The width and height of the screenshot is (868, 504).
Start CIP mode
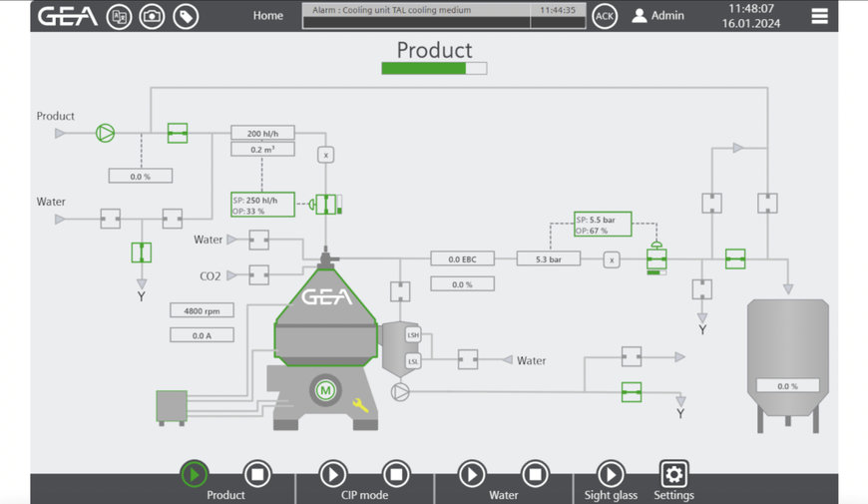[x=332, y=474]
